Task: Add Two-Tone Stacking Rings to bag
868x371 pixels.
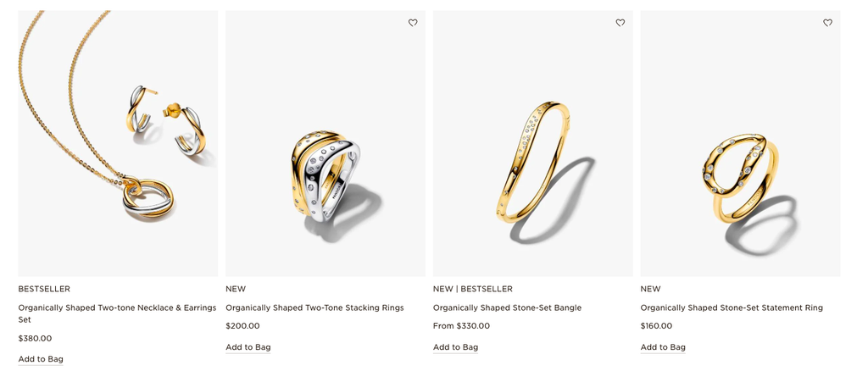Action: tap(248, 347)
